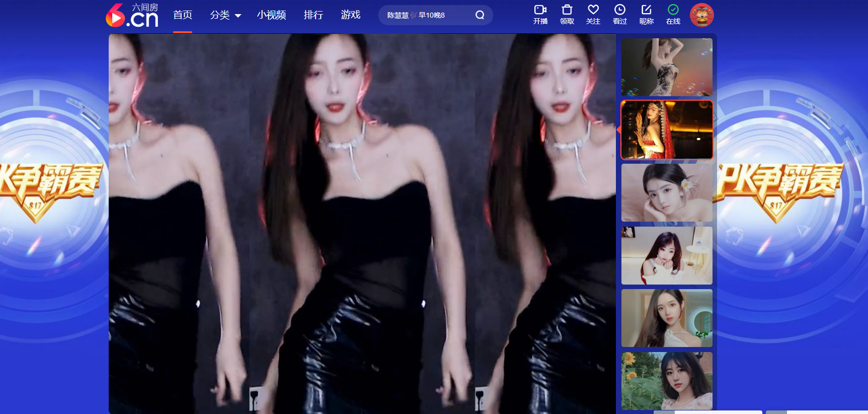The image size is (868, 414).
Task: Open the 排行 rankings tab
Action: tap(313, 15)
